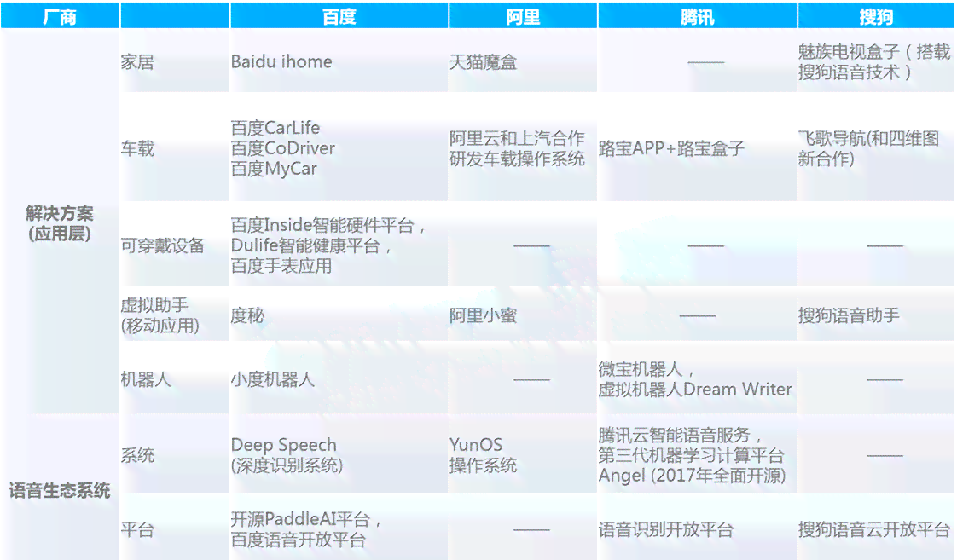Click the 语音生态系统 category label
Viewport: 957px width, 560px height.
59,490
